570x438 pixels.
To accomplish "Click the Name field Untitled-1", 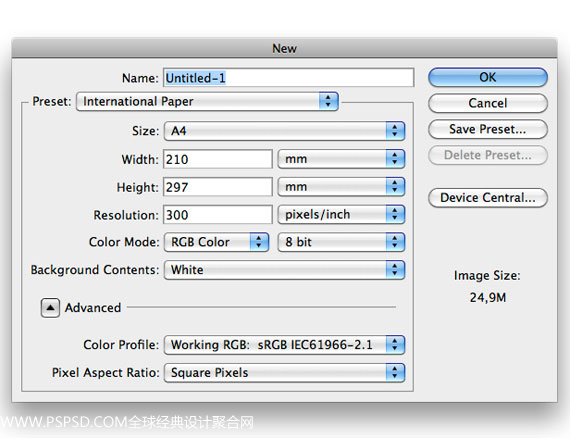I will click(288, 77).
